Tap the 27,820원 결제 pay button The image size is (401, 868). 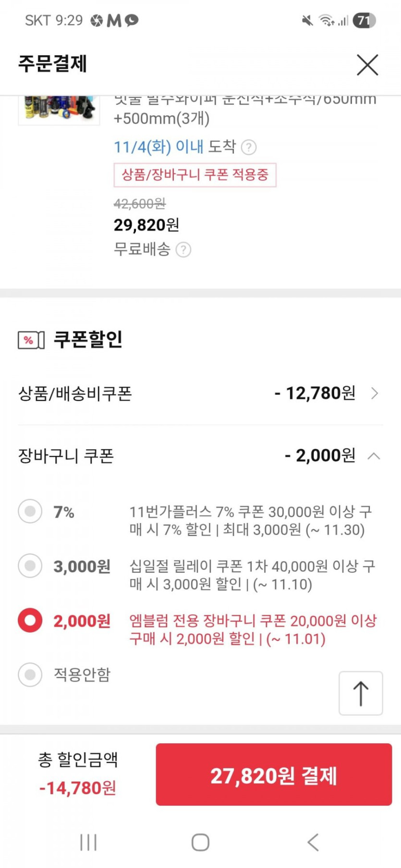[274, 775]
